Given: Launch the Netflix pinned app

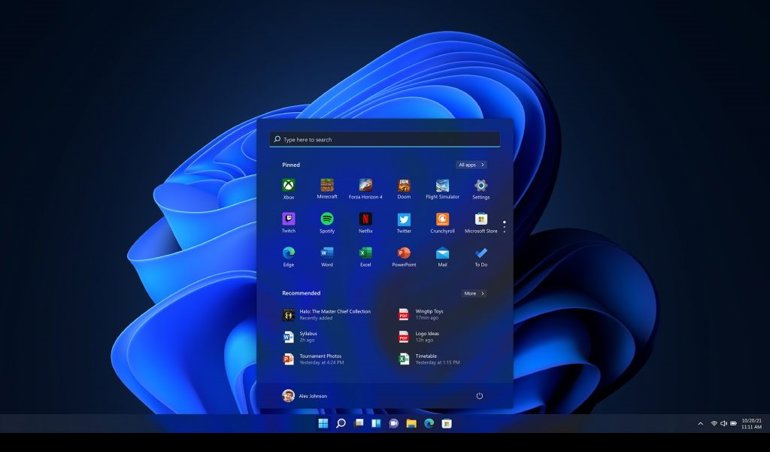Looking at the screenshot, I should click(366, 220).
